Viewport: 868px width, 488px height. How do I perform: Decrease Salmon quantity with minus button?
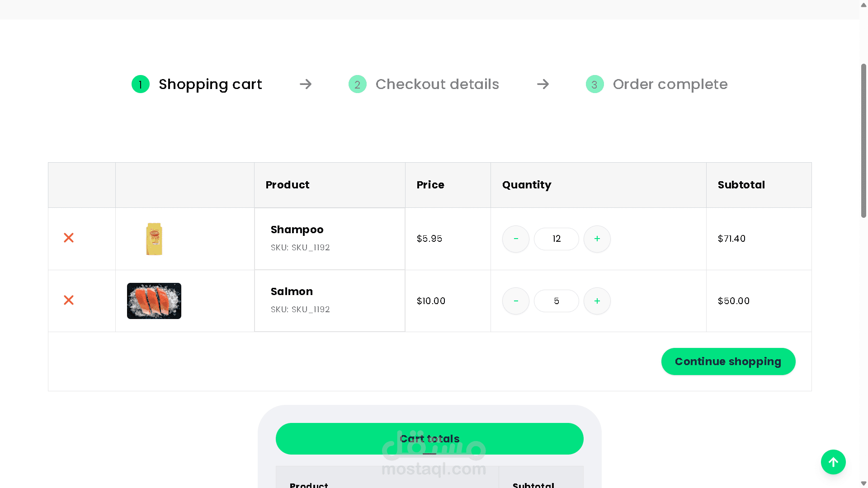pos(516,301)
